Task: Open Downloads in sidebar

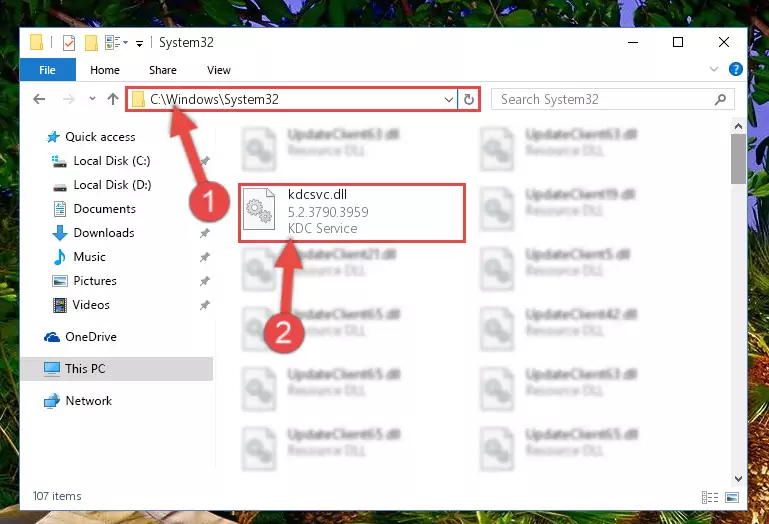Action: [104, 233]
